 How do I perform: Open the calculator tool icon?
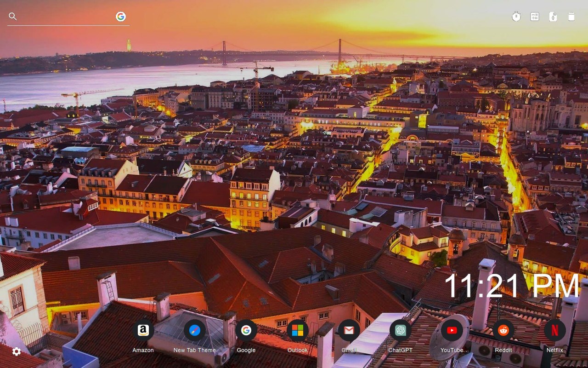535,17
